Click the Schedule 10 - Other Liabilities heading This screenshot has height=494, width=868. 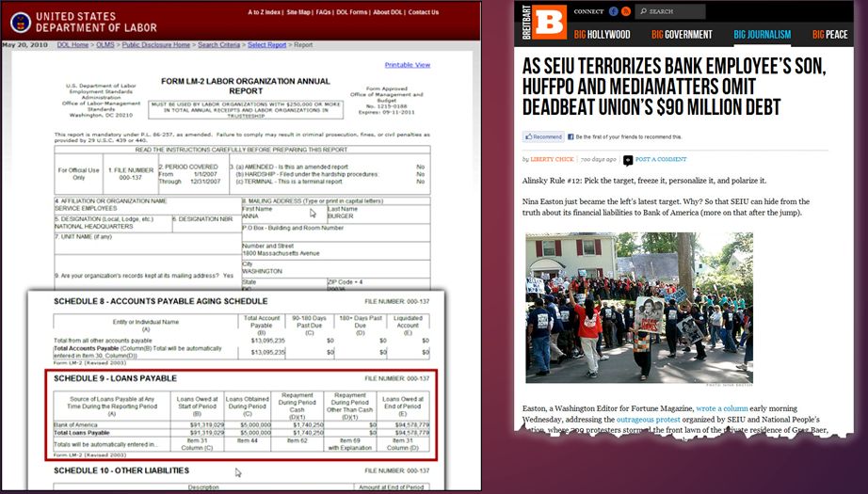pos(121,470)
